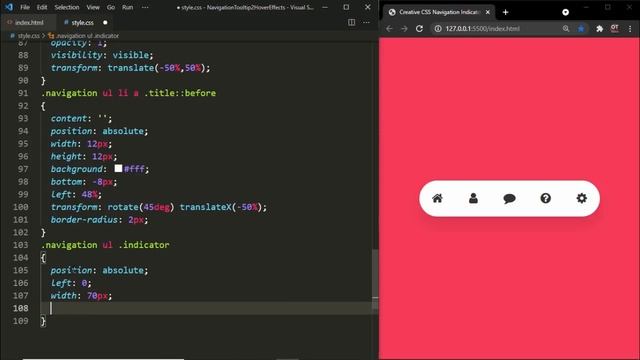The width and height of the screenshot is (640, 360).
Task: Click style.css in the breadcrumb
Action: click(x=28, y=36)
